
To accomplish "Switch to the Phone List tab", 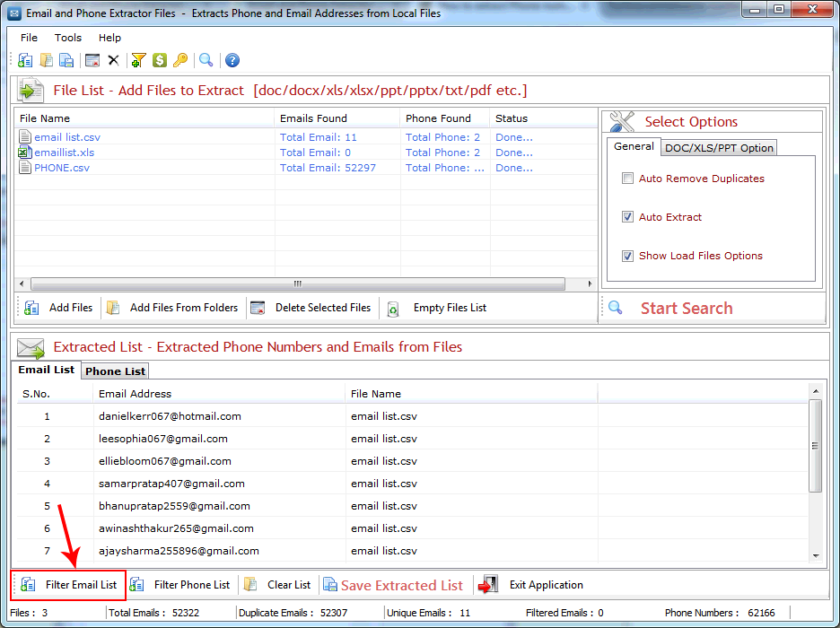I will pyautogui.click(x=115, y=371).
